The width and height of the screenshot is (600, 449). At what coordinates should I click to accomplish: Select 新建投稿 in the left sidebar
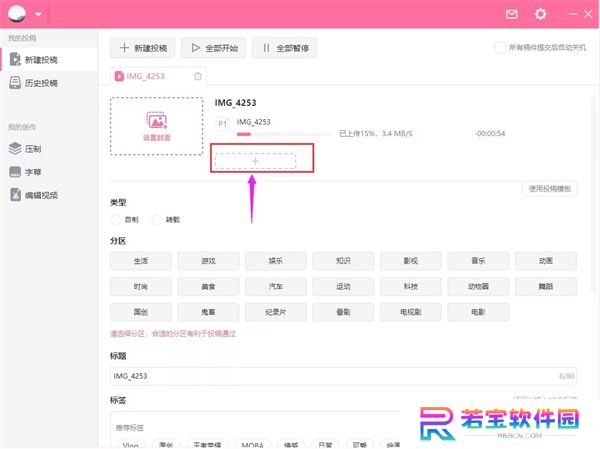click(49, 60)
